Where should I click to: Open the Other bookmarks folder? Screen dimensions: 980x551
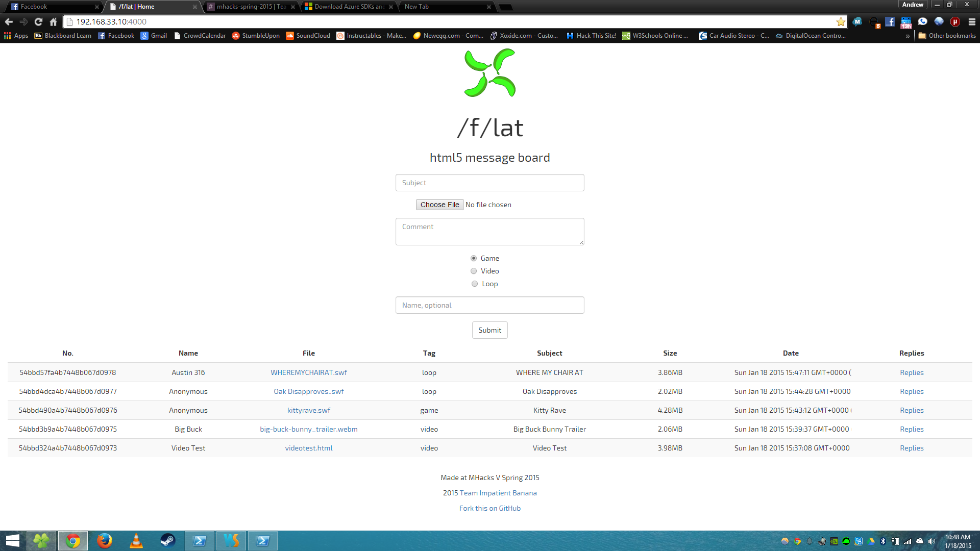[947, 36]
